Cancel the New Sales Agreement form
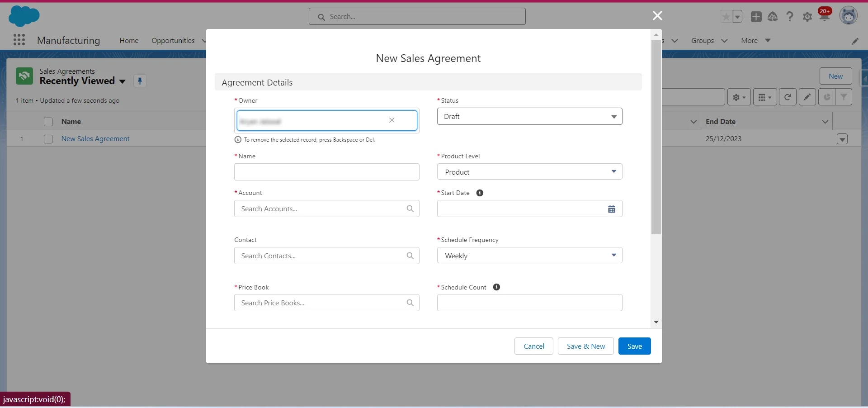The image size is (868, 408). click(x=533, y=346)
